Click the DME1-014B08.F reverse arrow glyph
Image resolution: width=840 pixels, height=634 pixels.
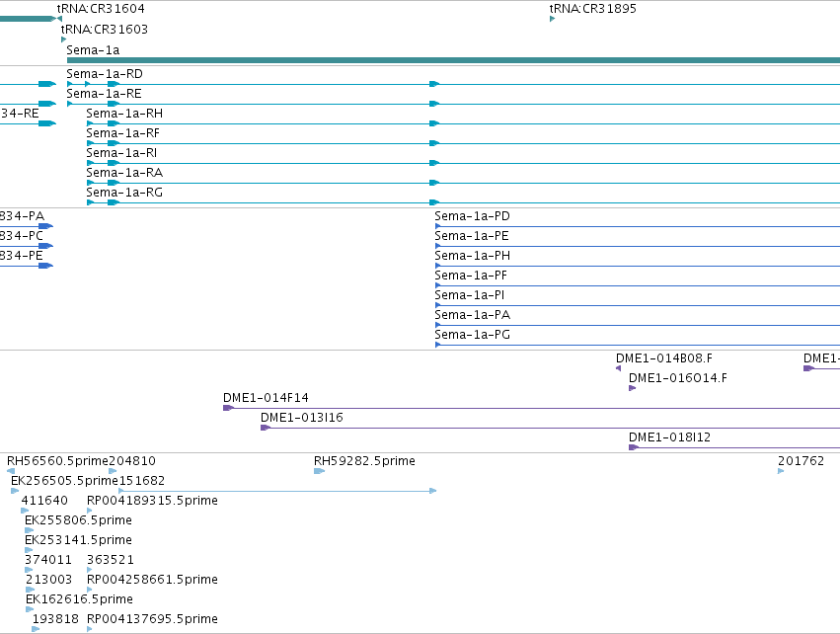618,368
